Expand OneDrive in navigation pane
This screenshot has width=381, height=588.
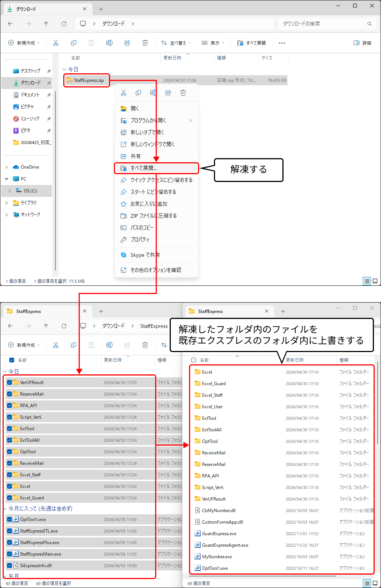click(x=6, y=167)
